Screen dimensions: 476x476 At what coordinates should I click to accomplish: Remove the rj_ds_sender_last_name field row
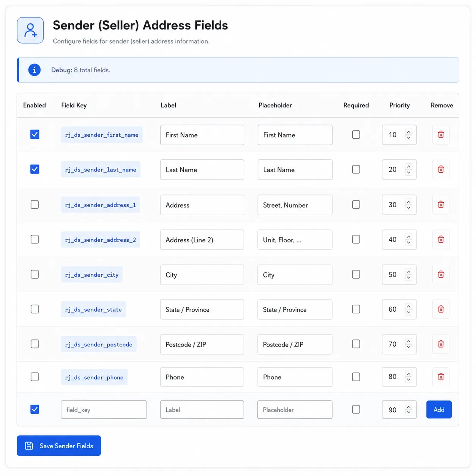point(441,169)
